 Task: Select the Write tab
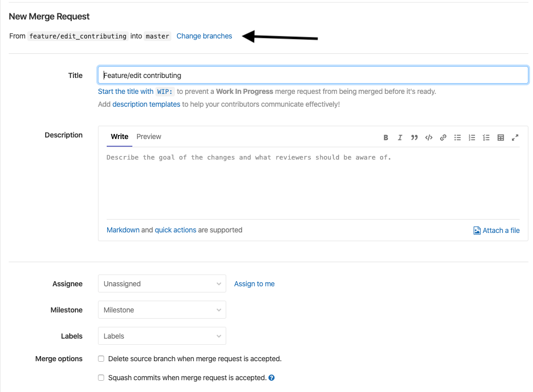point(120,136)
